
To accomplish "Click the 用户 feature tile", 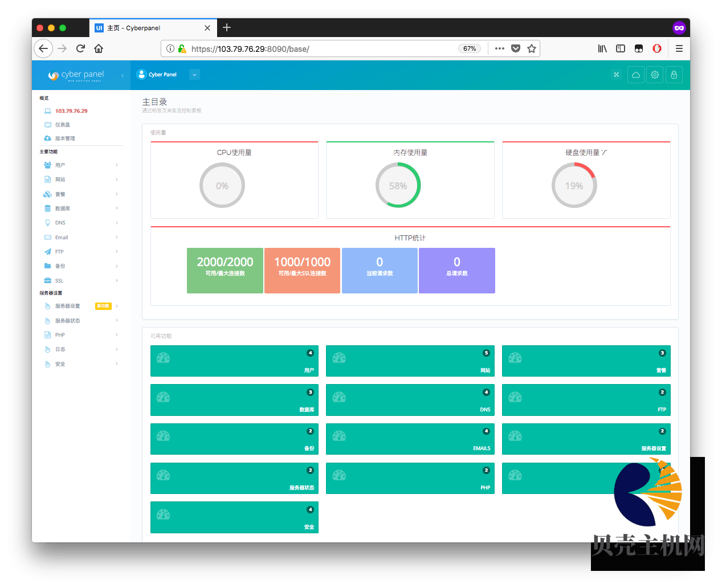I will click(234, 361).
